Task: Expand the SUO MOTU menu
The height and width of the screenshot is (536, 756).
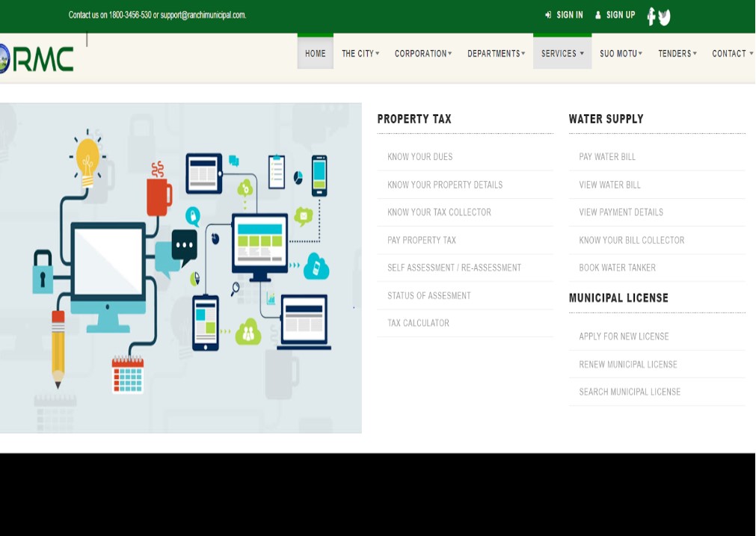Action: click(621, 53)
